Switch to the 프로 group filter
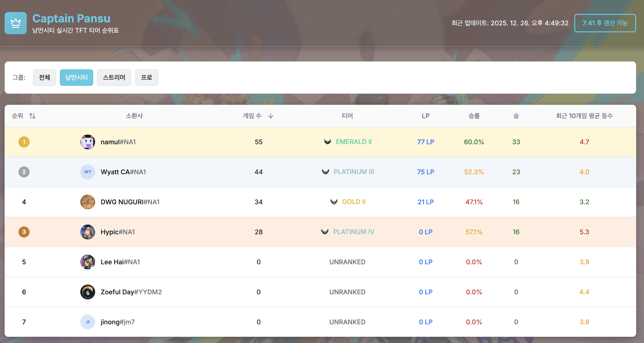Image resolution: width=644 pixels, height=343 pixels. [x=147, y=78]
